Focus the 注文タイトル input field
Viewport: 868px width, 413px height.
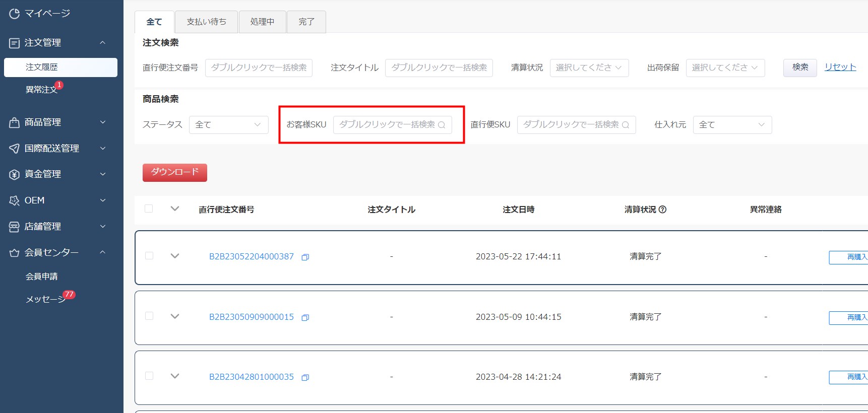pos(439,68)
